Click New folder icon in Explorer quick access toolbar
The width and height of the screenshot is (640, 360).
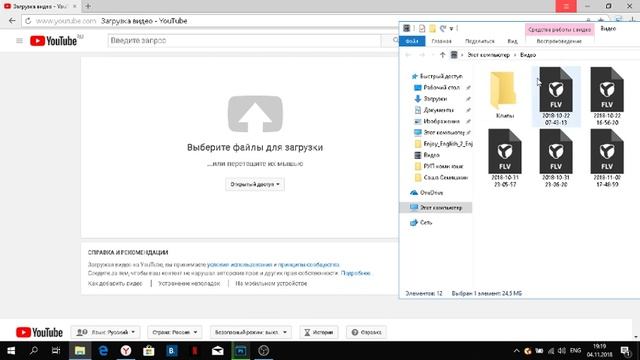[x=432, y=29]
